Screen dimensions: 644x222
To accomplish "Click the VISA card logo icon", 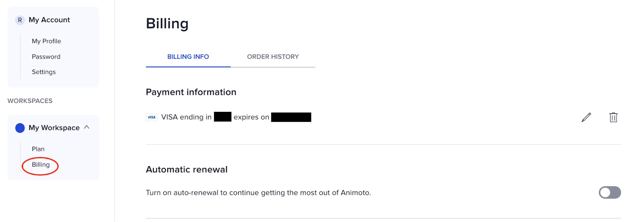I will pos(152,117).
